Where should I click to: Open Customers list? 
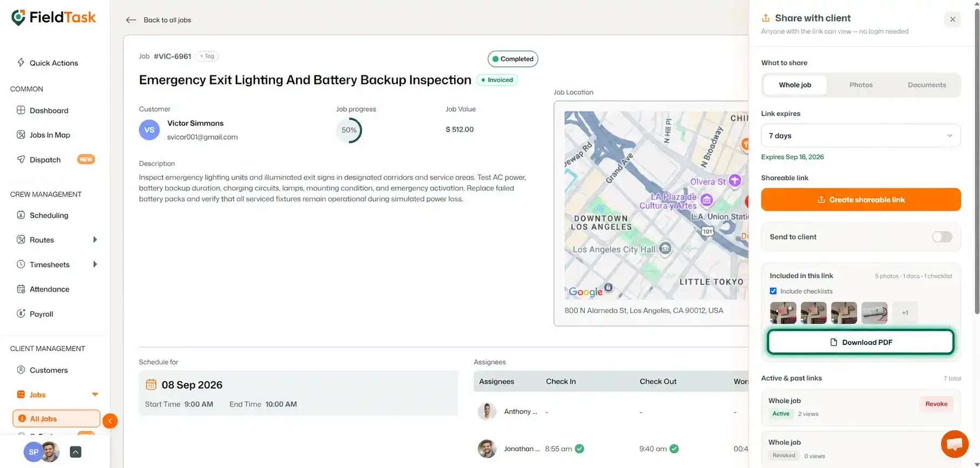[49, 370]
